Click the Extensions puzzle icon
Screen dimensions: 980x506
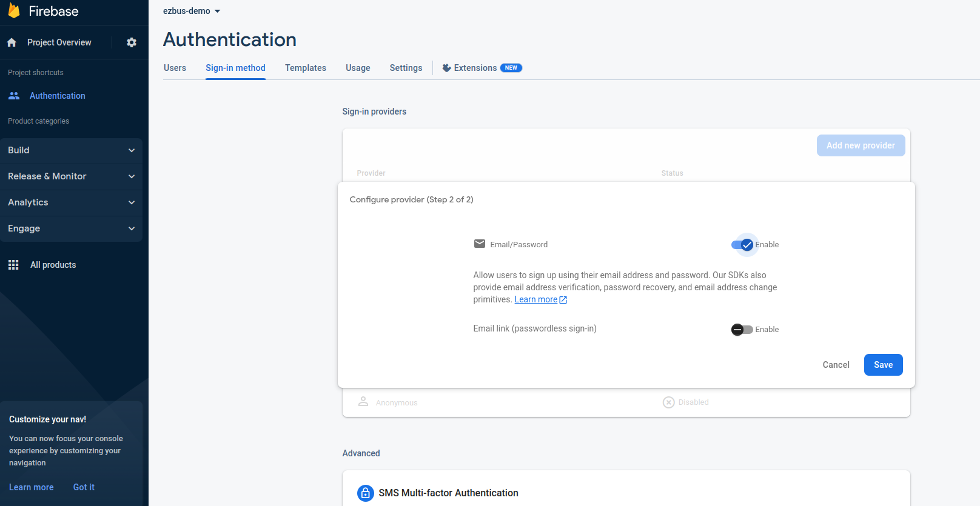point(446,68)
